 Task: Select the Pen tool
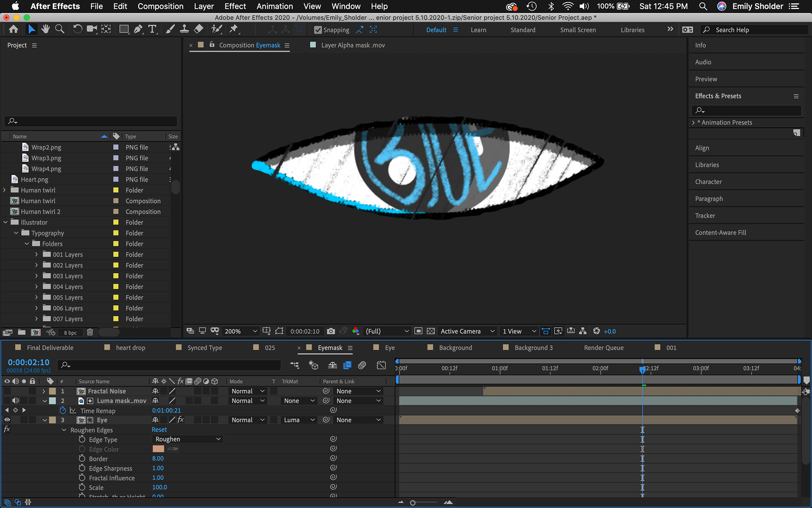coord(138,29)
